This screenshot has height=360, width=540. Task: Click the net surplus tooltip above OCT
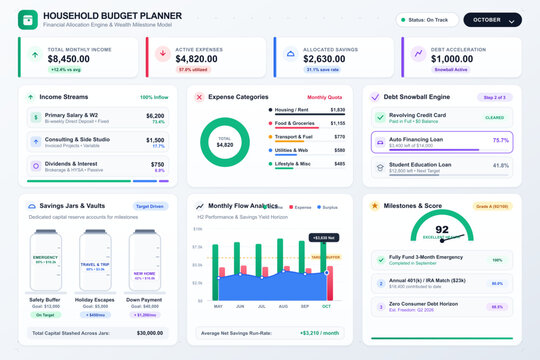[x=324, y=238]
